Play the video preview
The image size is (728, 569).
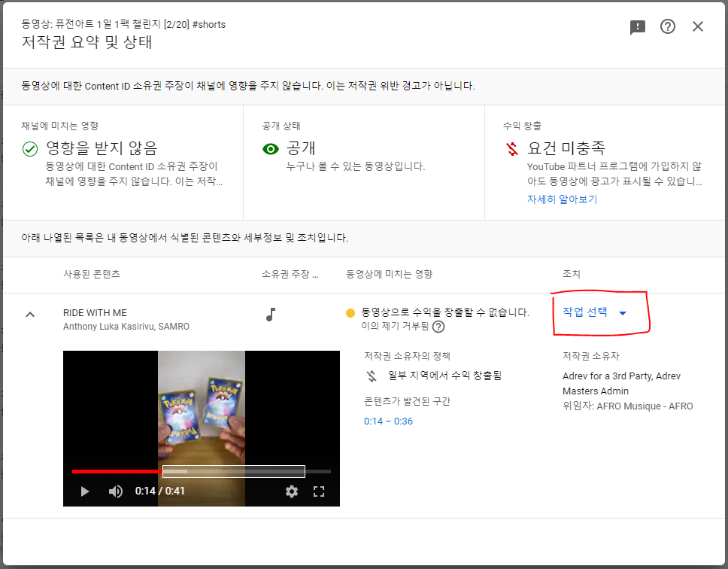(x=85, y=491)
